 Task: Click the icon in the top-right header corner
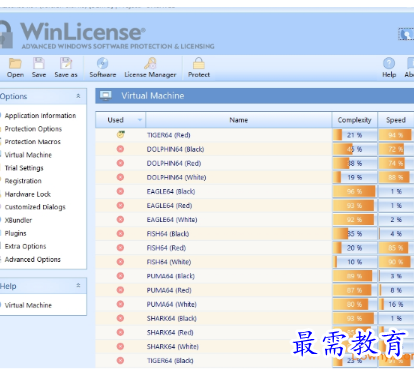[x=406, y=34]
